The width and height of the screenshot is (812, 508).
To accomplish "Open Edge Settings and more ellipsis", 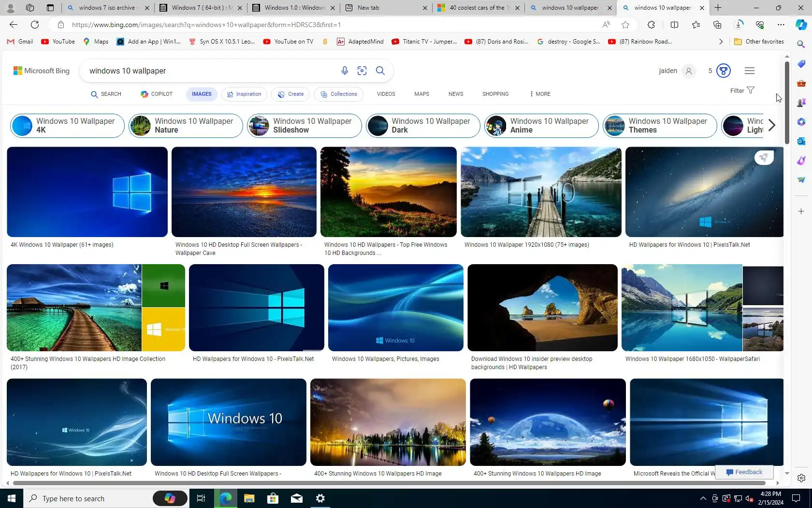I will pos(781,25).
